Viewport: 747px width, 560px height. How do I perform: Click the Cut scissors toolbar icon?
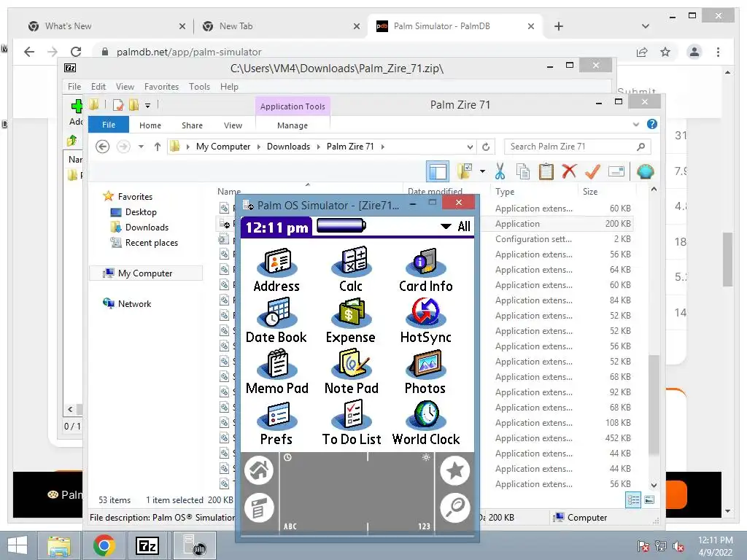click(500, 171)
